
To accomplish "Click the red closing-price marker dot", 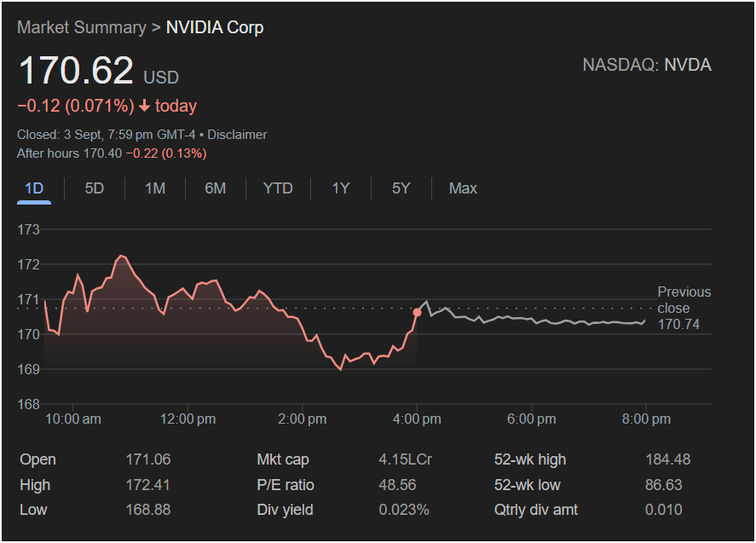I will click(x=417, y=313).
